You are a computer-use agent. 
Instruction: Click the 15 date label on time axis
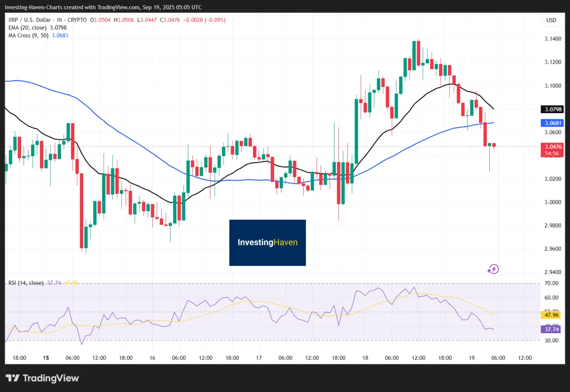46,358
